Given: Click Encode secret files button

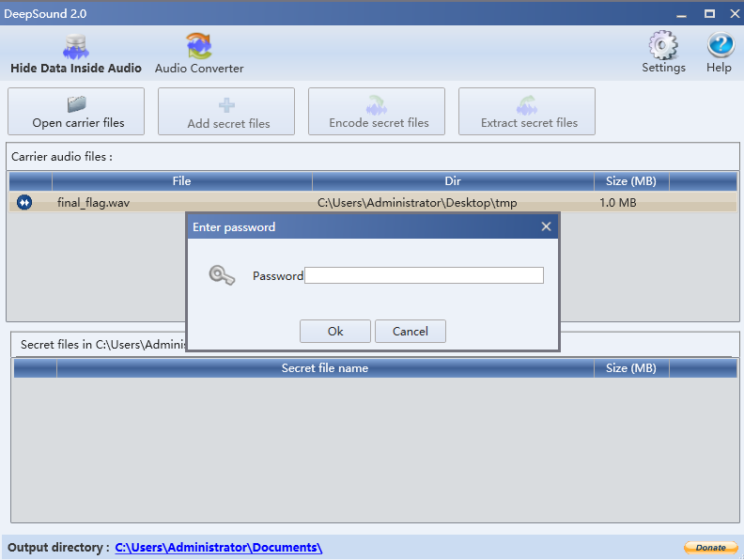Looking at the screenshot, I should coord(377,112).
